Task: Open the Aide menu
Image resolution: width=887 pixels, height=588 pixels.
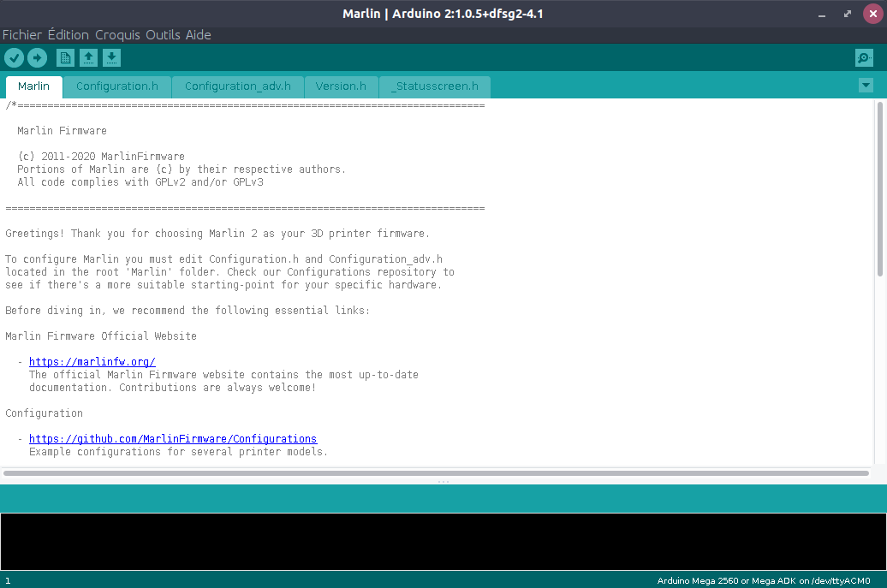Action: [x=199, y=35]
